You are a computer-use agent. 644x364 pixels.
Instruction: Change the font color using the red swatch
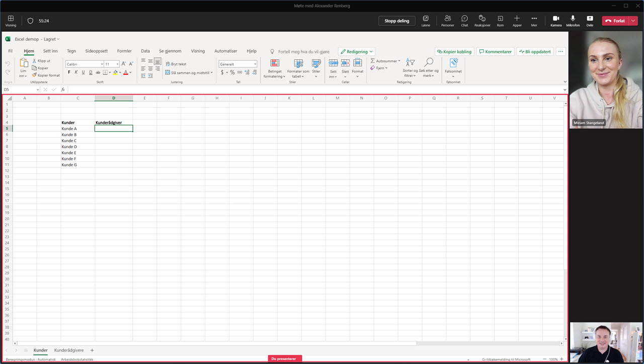[x=126, y=72]
